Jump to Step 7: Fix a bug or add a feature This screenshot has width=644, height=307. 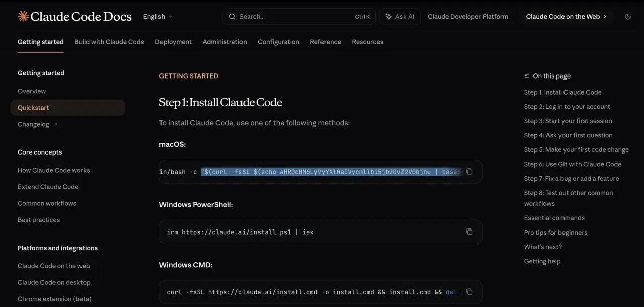click(x=572, y=178)
